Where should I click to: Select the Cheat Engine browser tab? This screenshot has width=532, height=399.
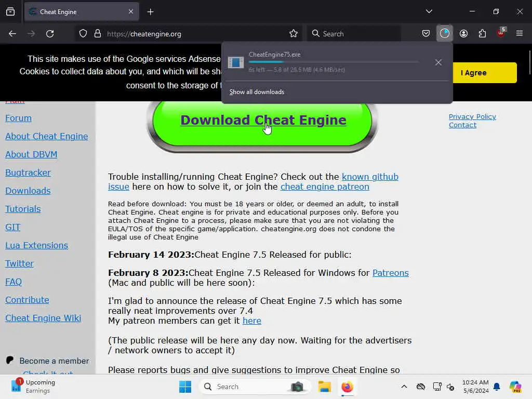[x=82, y=12]
